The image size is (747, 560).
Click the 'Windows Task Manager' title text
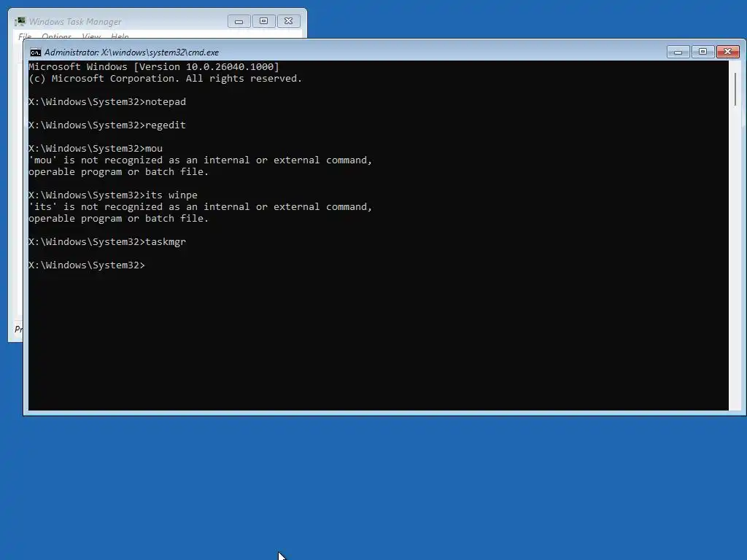click(75, 22)
